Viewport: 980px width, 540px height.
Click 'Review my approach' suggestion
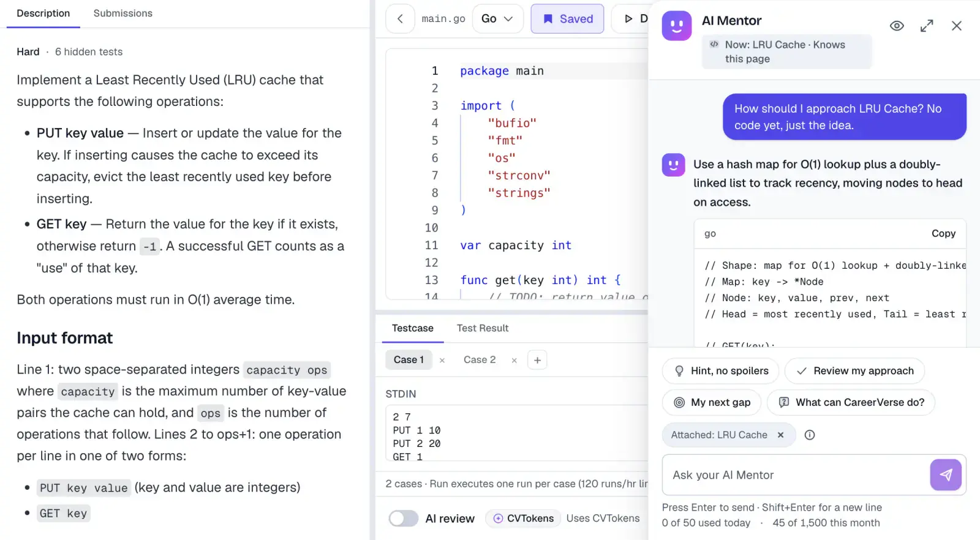tap(854, 371)
